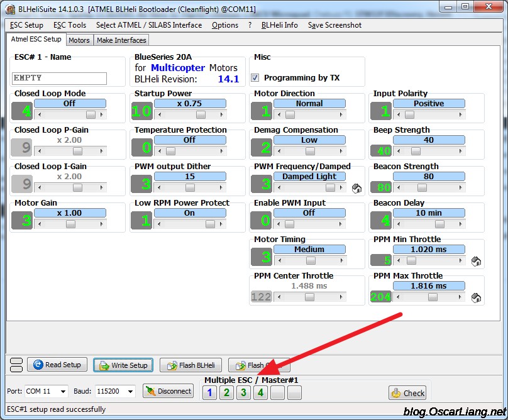The image size is (508, 420).
Task: Click Motor Direction slider thumb
Action: (x=290, y=114)
